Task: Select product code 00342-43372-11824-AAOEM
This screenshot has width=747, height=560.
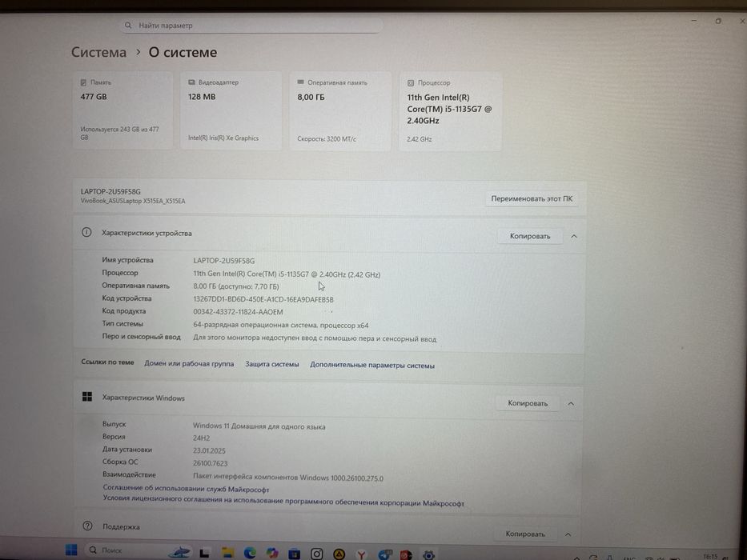Action: [239, 312]
